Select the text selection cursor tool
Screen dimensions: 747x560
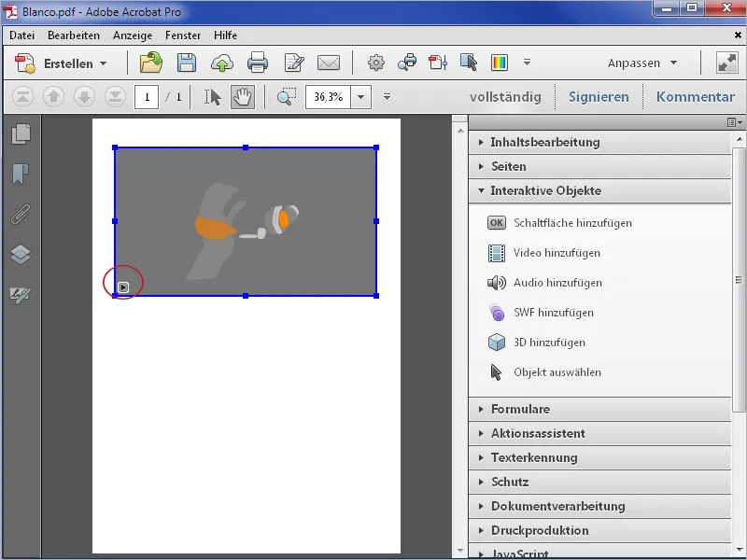(213, 97)
